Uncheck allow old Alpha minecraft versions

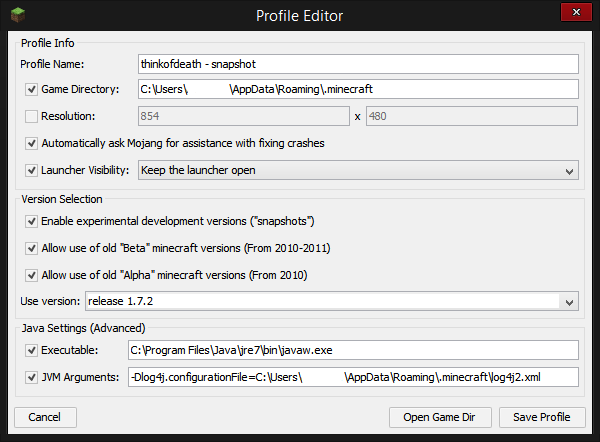coord(32,274)
